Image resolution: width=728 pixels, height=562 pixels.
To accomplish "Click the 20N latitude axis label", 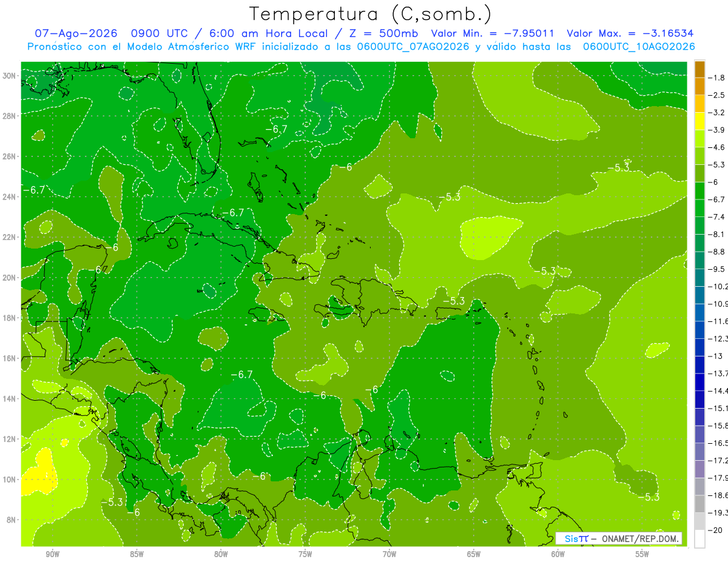I will [x=10, y=278].
